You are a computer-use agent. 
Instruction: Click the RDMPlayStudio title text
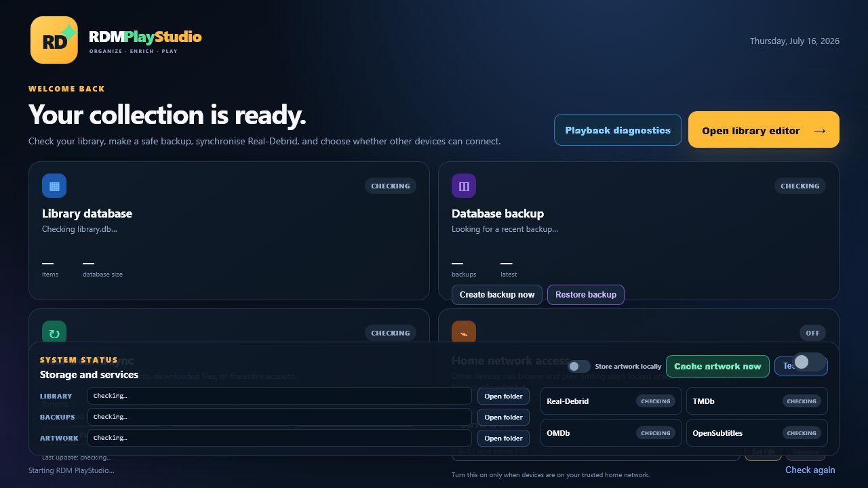point(145,37)
